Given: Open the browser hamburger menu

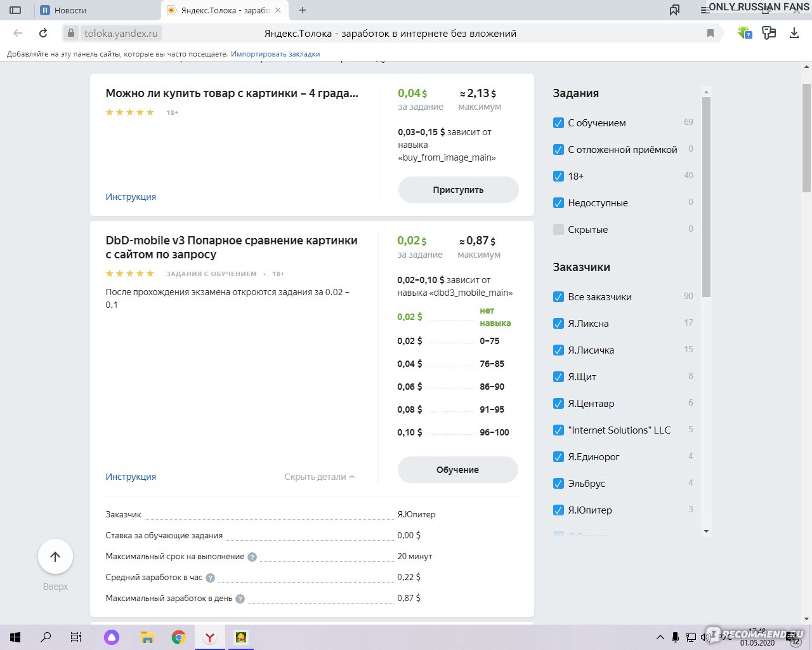Looking at the screenshot, I should coord(704,10).
